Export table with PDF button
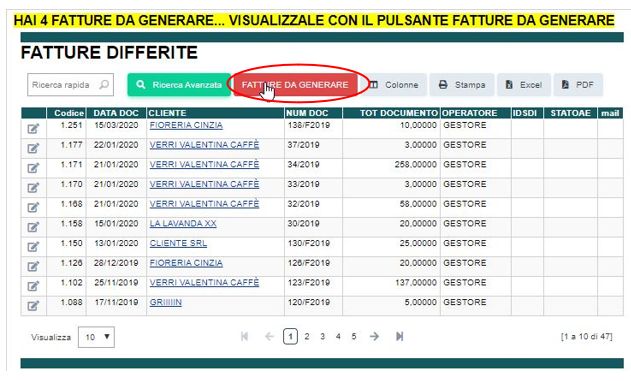631x381 pixels. click(x=578, y=85)
